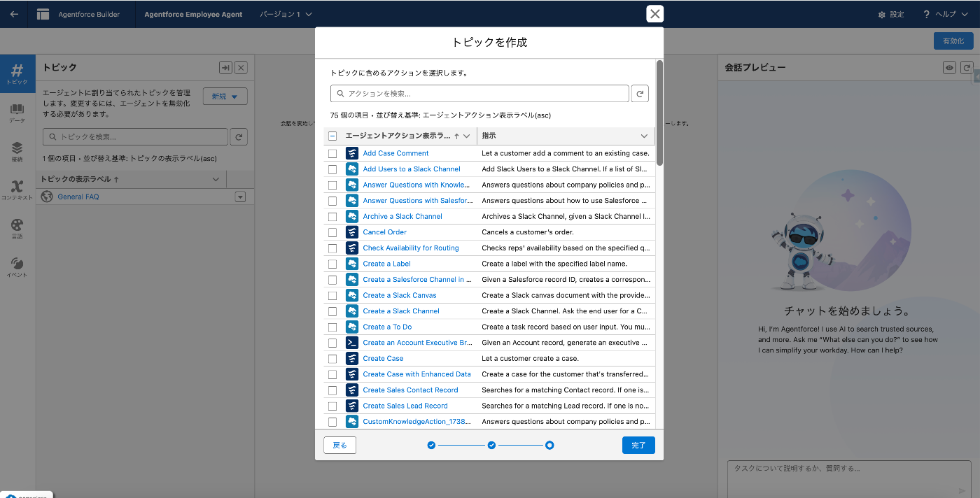
Task: Open the バージョン 1 version dropdown
Action: click(x=286, y=14)
